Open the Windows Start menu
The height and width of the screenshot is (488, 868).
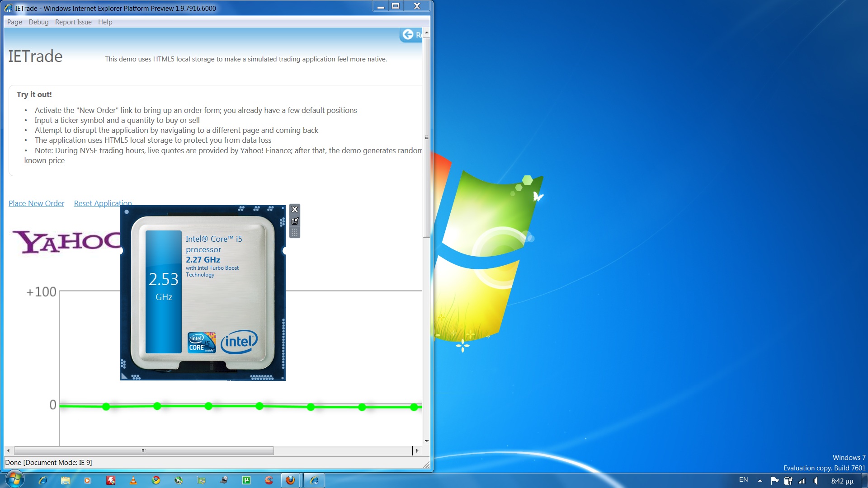(x=14, y=480)
